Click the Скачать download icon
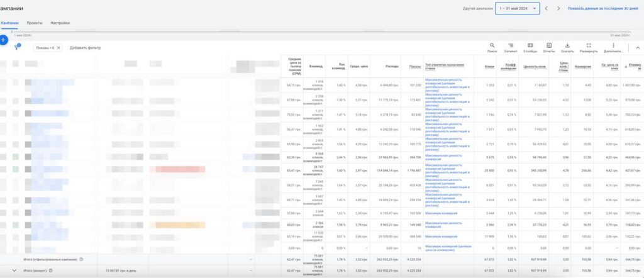The width and height of the screenshot is (644, 278). click(568, 46)
